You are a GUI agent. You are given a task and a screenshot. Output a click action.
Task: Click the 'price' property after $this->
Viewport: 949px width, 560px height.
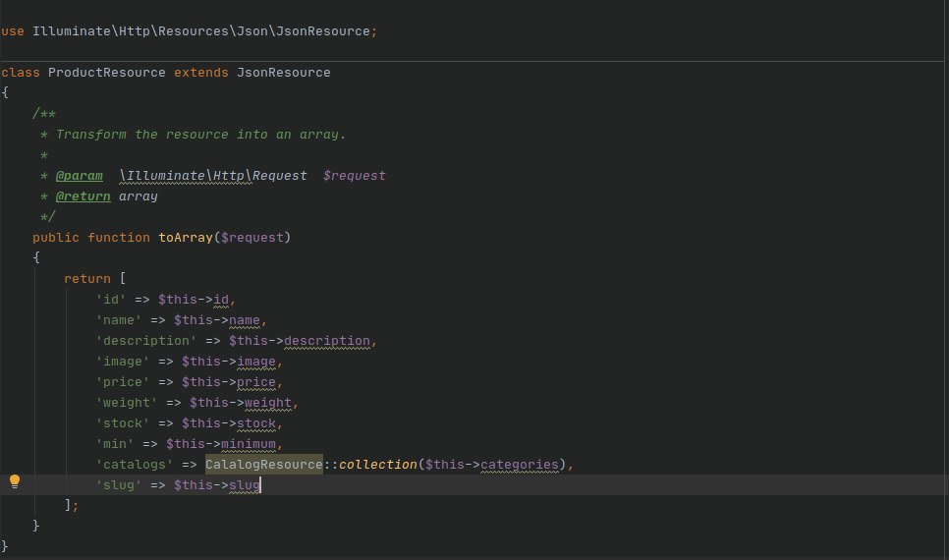point(256,382)
